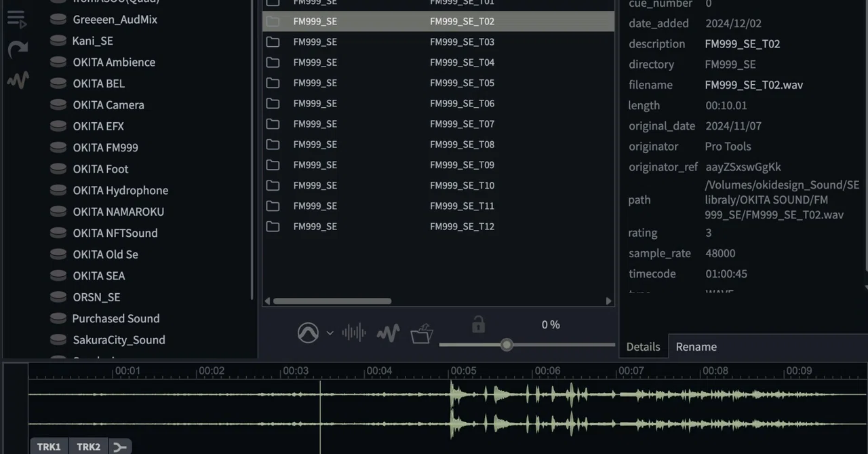Viewport: 868px width, 454px height.
Task: Open the dropdown arrow beside Pro Tools icon
Action: coord(330,333)
